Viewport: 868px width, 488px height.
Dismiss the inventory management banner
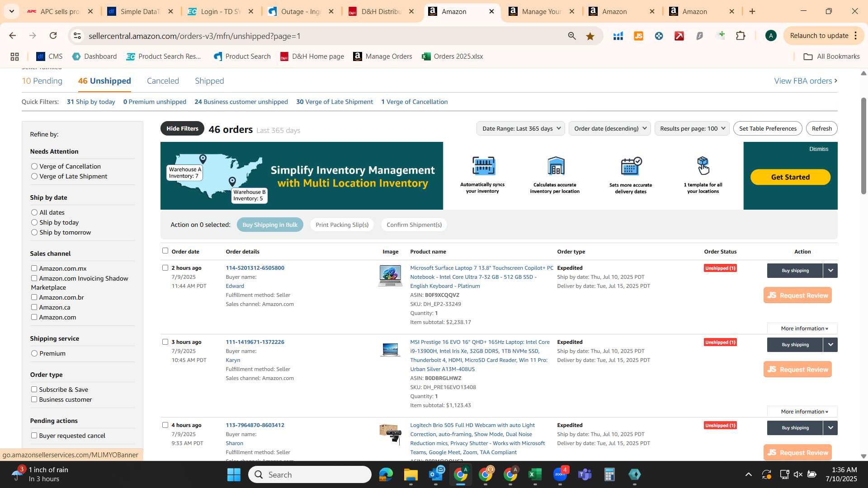click(818, 149)
